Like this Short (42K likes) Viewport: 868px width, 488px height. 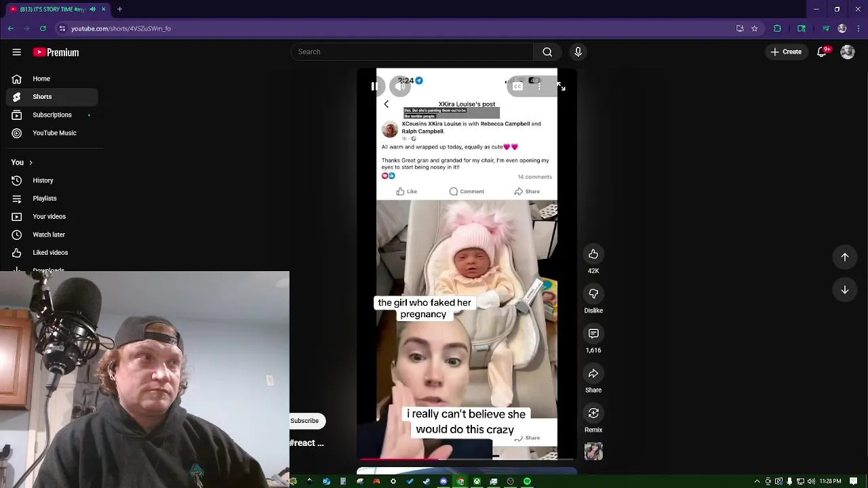pyautogui.click(x=593, y=254)
